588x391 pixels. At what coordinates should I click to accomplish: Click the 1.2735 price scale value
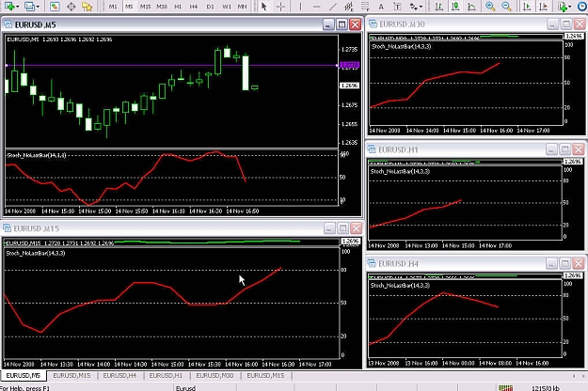point(349,50)
